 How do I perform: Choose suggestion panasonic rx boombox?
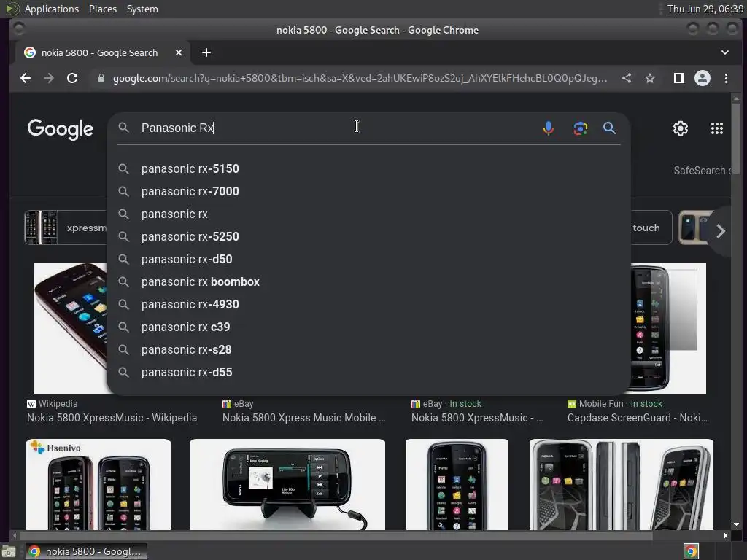tap(368, 282)
